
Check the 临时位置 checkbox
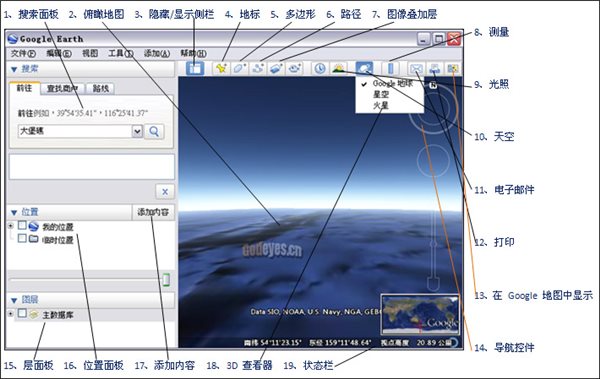(x=23, y=239)
